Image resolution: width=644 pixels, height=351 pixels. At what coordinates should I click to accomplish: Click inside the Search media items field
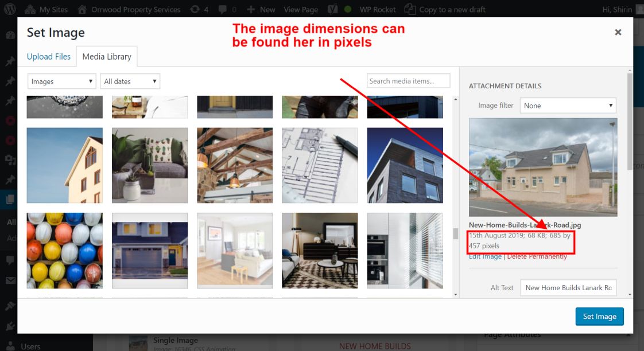pyautogui.click(x=408, y=80)
